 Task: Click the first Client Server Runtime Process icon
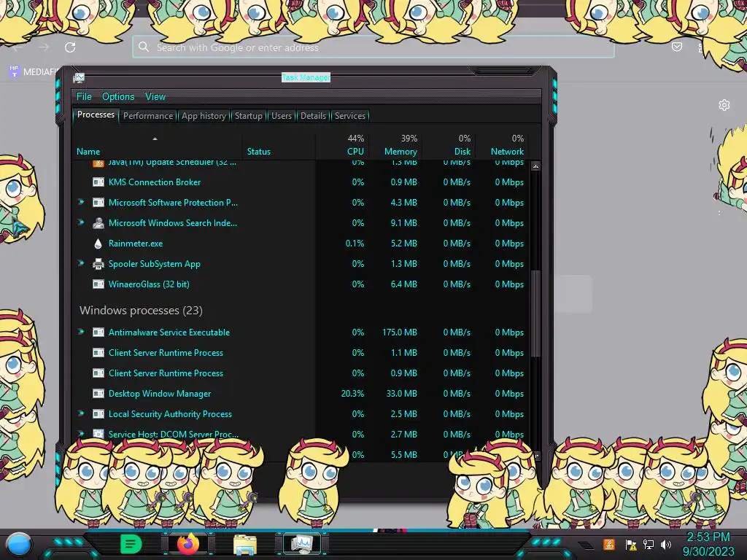pos(98,353)
